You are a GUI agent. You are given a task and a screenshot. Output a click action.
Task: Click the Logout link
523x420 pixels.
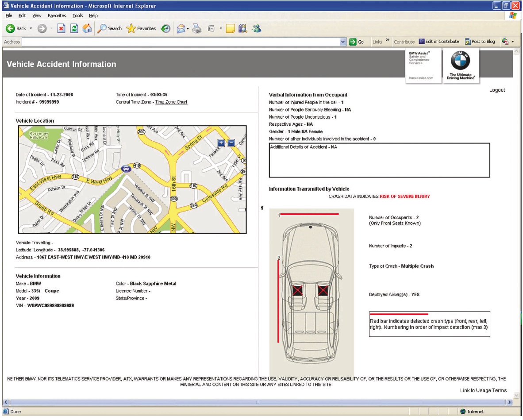[x=497, y=90]
